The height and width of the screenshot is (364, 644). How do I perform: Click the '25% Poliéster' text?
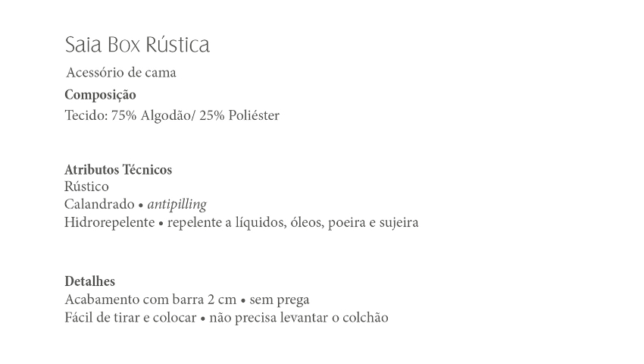point(239,115)
